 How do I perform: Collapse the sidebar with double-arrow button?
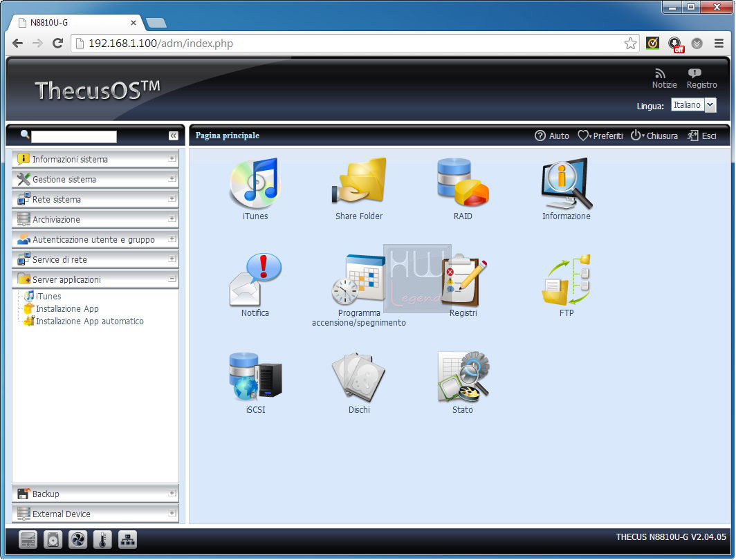tap(173, 136)
